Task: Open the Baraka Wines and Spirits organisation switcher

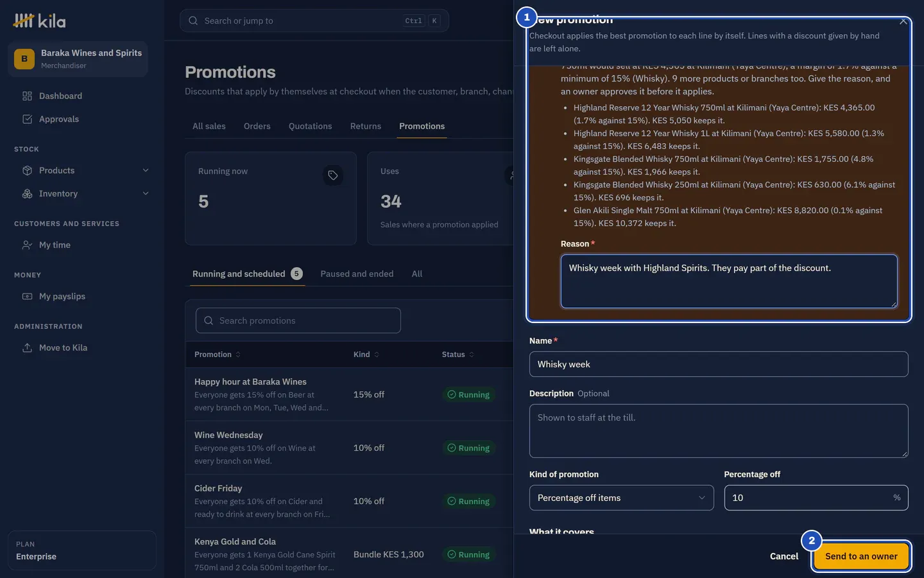Action: (78, 59)
